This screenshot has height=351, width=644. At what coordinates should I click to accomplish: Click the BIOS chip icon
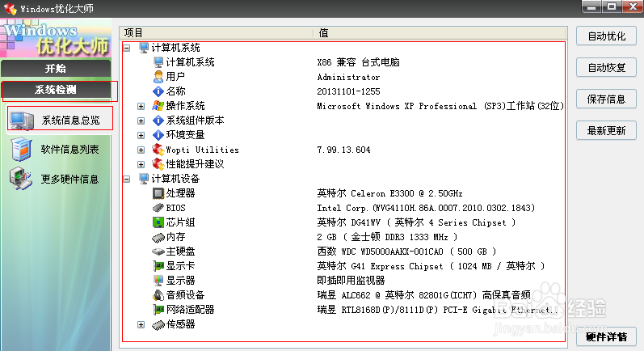tap(158, 208)
